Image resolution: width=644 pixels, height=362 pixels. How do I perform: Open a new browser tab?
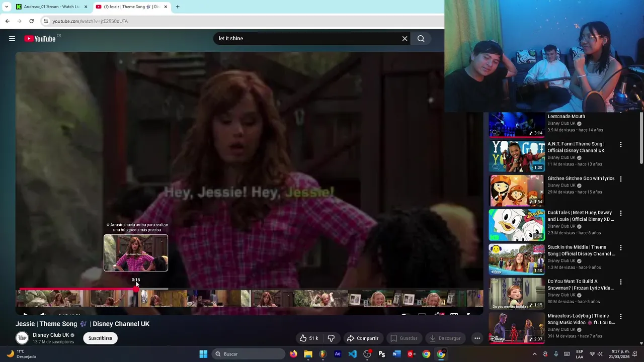pyautogui.click(x=178, y=7)
